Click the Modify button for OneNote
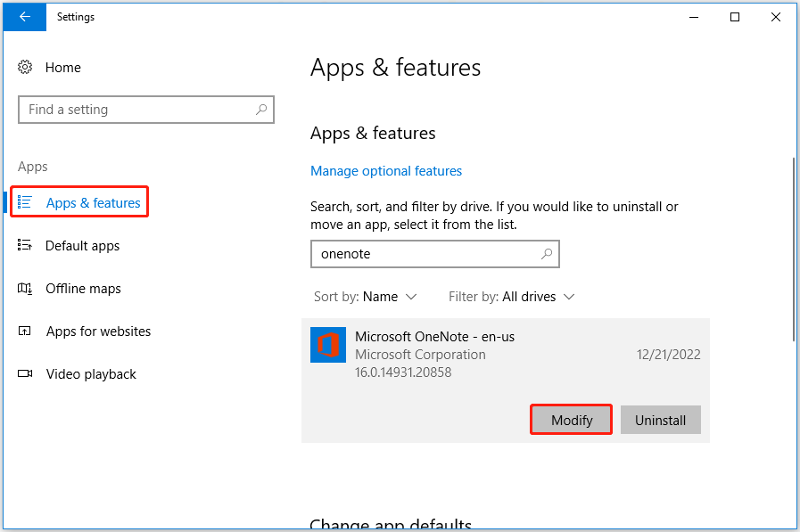 point(572,420)
